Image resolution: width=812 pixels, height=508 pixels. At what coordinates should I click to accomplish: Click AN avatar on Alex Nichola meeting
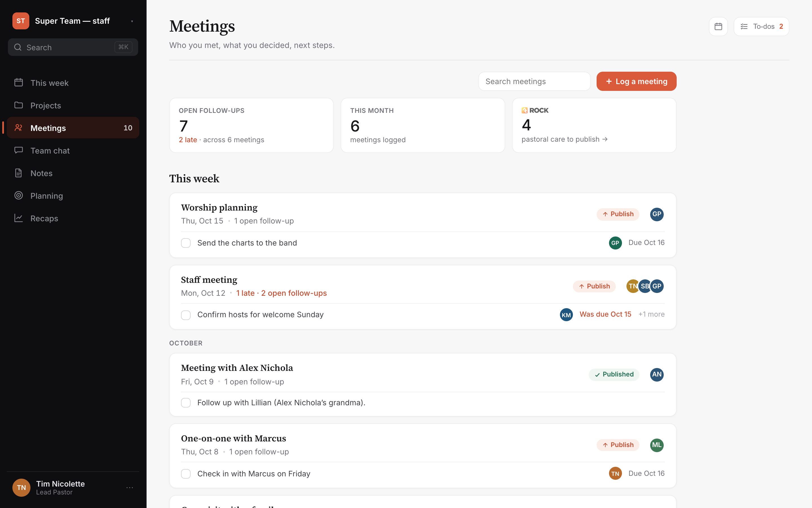tap(657, 374)
